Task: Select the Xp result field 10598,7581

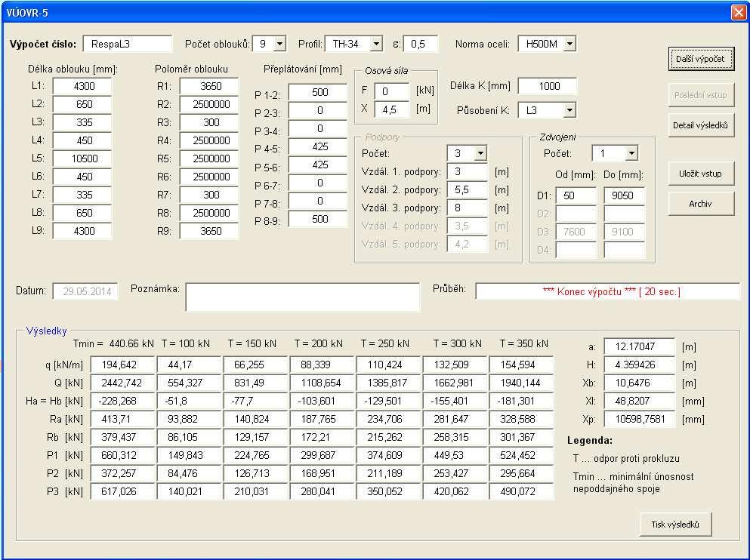Action: tap(640, 420)
